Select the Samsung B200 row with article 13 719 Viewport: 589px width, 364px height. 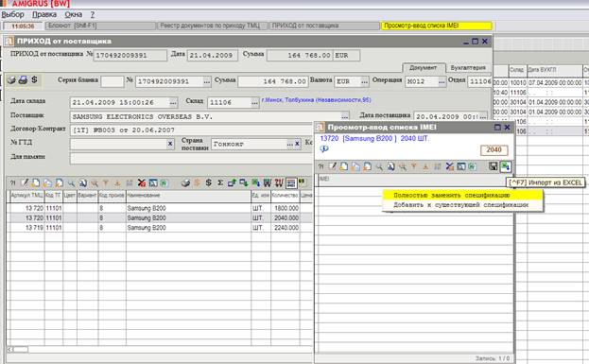tap(160, 228)
